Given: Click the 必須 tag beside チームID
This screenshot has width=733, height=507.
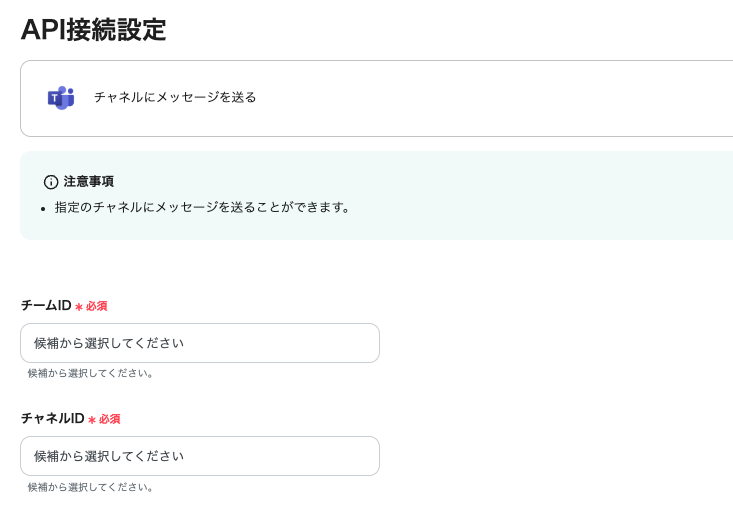Looking at the screenshot, I should pyautogui.click(x=96, y=307).
